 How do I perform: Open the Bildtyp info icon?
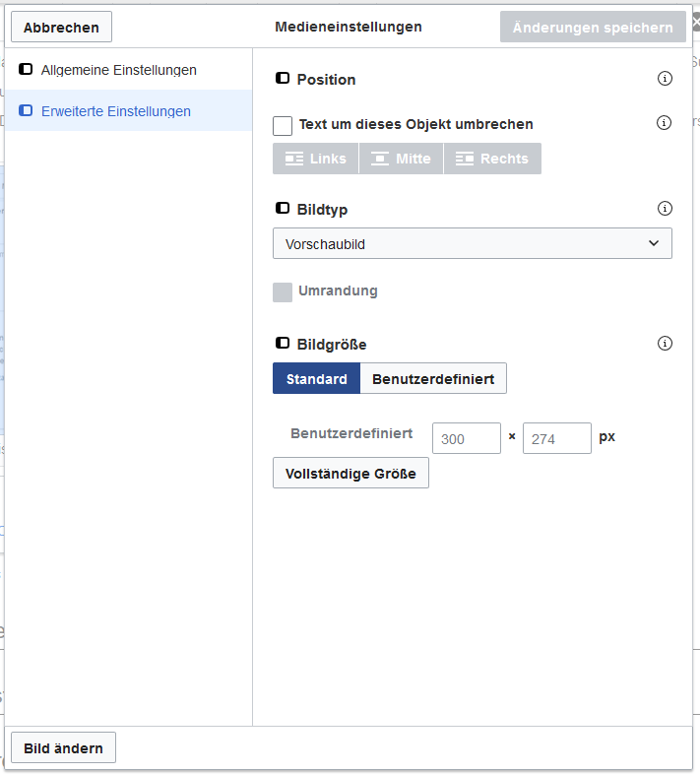(x=665, y=209)
